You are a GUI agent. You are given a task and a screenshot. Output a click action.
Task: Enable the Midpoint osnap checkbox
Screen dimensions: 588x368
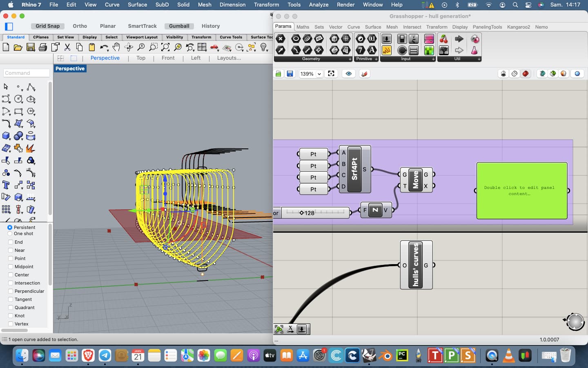[x=11, y=267]
